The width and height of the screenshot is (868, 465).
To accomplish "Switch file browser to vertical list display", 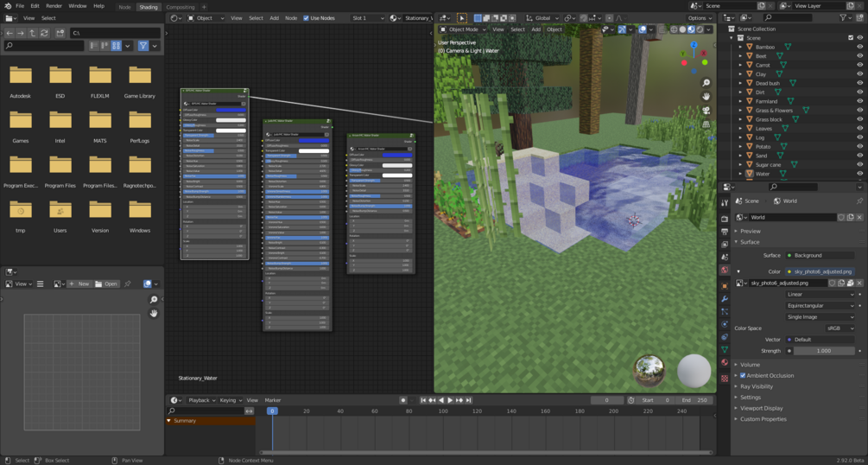I will click(93, 46).
